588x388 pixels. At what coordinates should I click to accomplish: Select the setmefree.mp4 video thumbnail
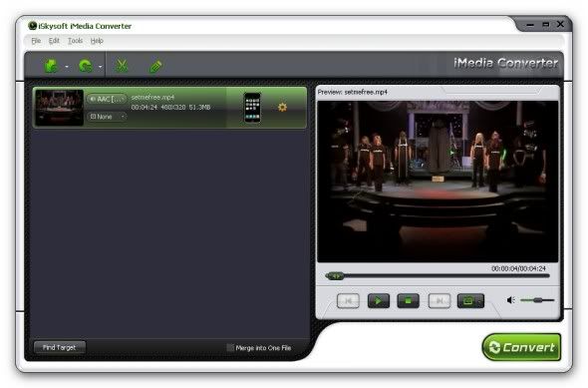coord(59,108)
